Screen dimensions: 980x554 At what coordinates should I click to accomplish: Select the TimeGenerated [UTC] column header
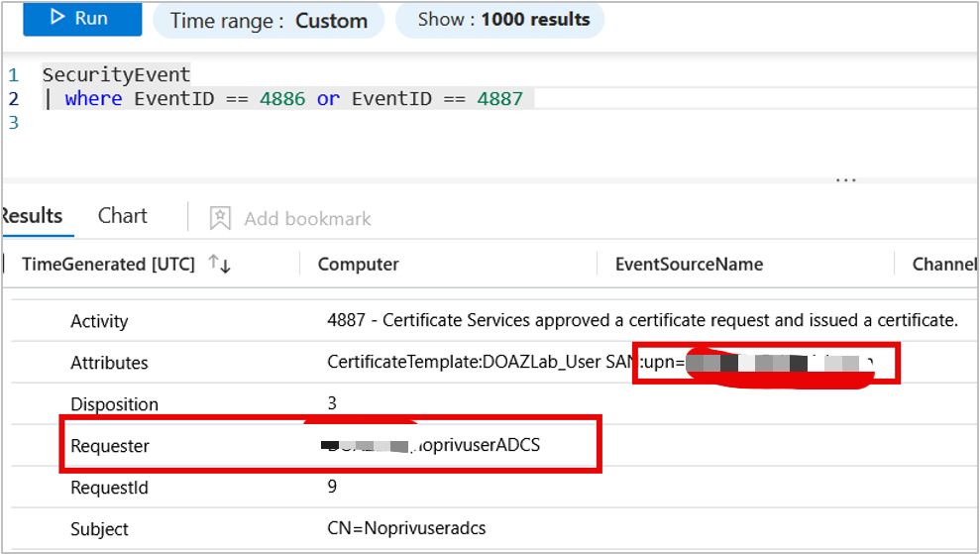click(x=109, y=265)
